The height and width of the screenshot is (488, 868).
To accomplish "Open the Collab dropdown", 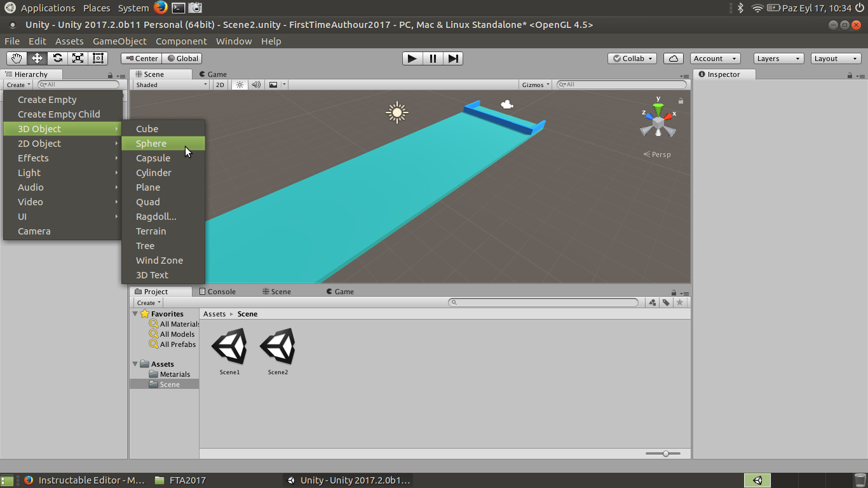I will pyautogui.click(x=633, y=58).
